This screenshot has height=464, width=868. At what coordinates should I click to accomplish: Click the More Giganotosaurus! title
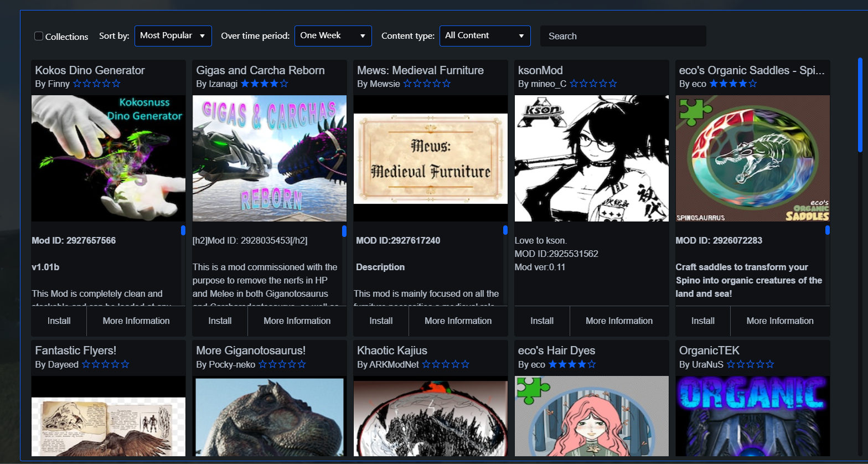click(251, 350)
